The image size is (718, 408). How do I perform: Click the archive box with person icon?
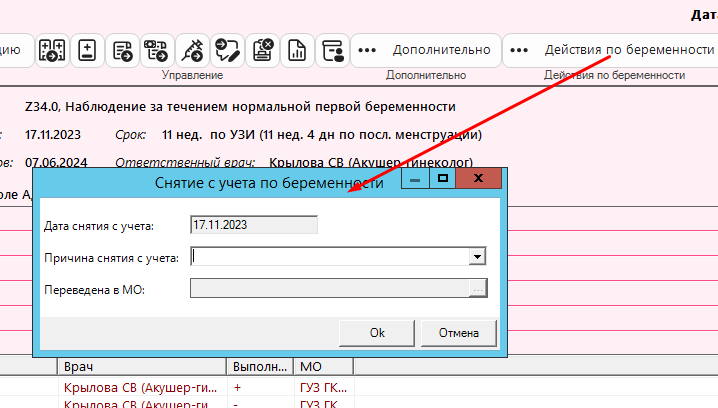331,50
